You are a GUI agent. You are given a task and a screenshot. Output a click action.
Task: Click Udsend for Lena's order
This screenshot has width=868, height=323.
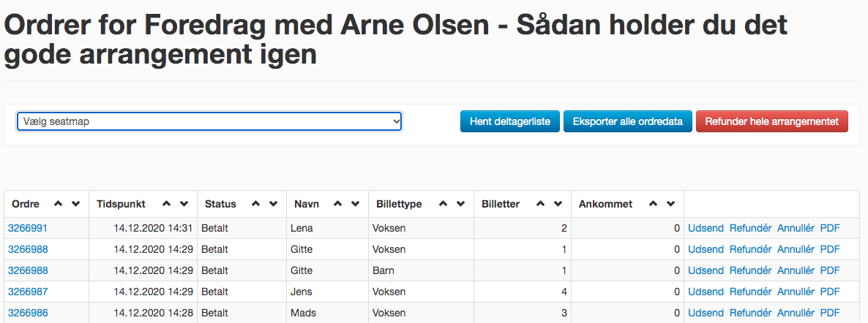[706, 229]
